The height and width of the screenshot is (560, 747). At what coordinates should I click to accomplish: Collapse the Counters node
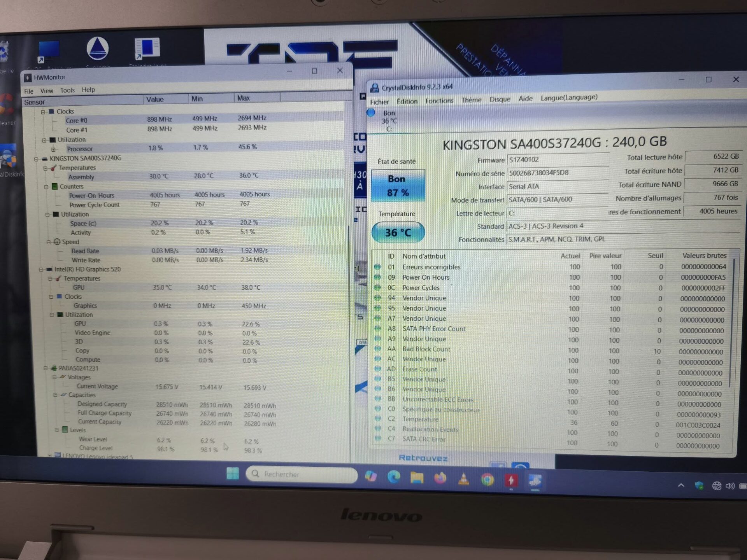click(46, 187)
